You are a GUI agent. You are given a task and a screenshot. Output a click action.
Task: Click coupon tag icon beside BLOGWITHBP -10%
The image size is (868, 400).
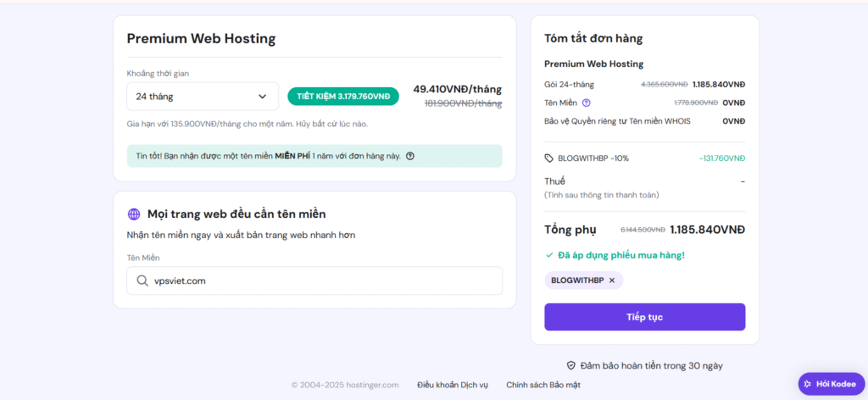click(x=549, y=158)
